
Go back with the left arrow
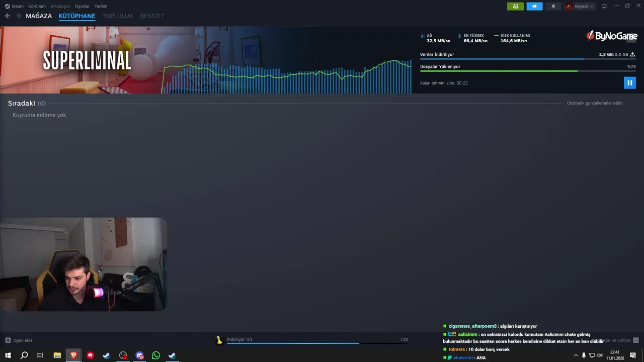[8, 16]
